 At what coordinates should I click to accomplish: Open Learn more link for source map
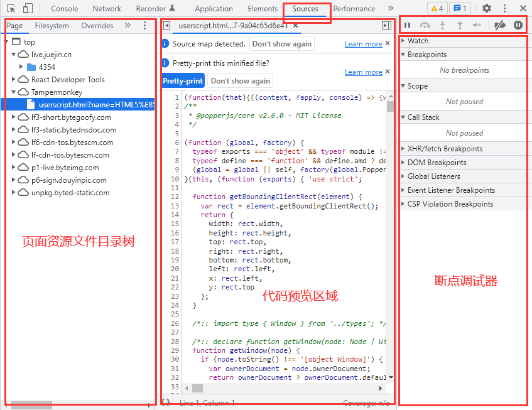[364, 44]
